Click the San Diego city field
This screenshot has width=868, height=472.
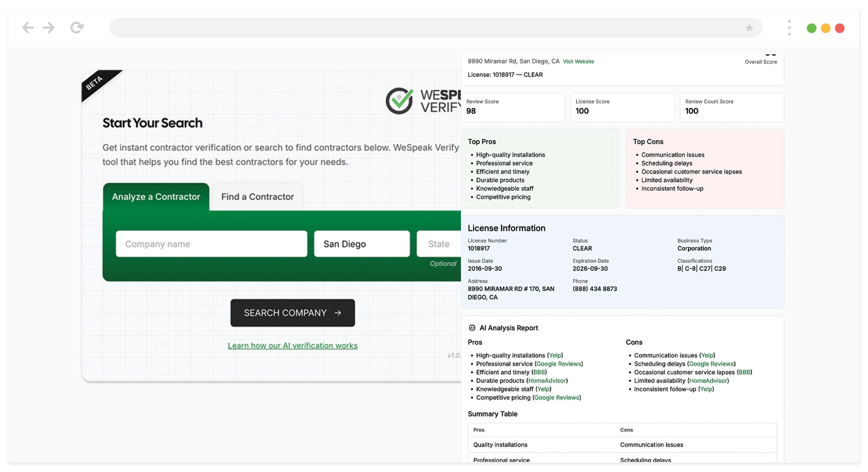(362, 243)
